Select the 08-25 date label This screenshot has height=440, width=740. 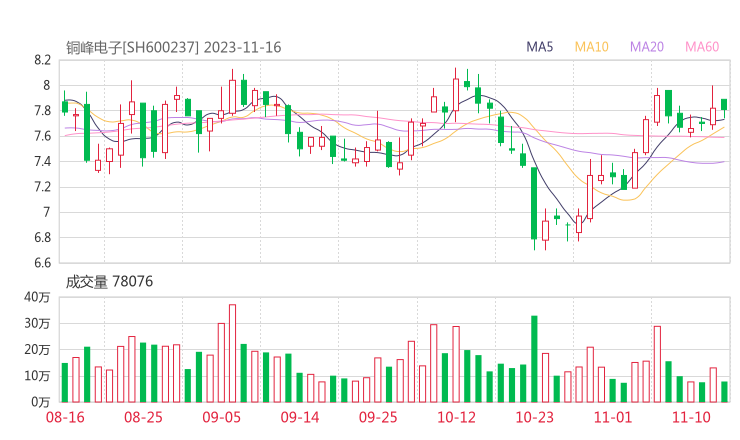(x=143, y=416)
